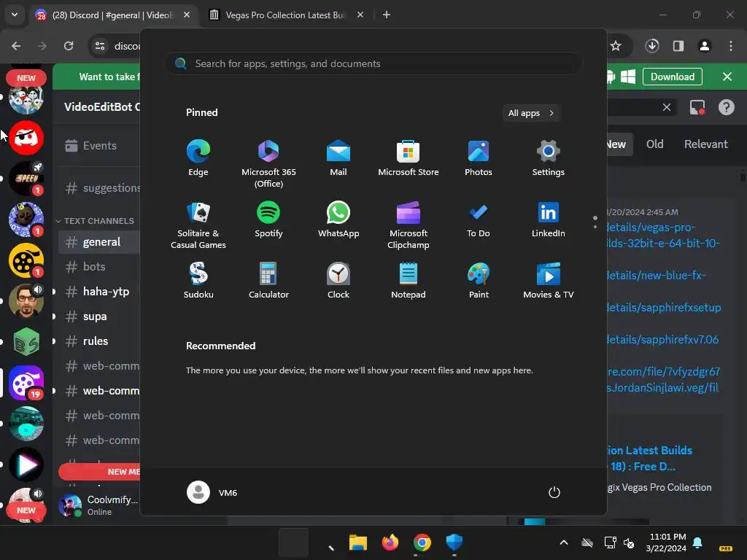Focus the Start menu search box
The width and height of the screenshot is (747, 560).
(x=373, y=63)
